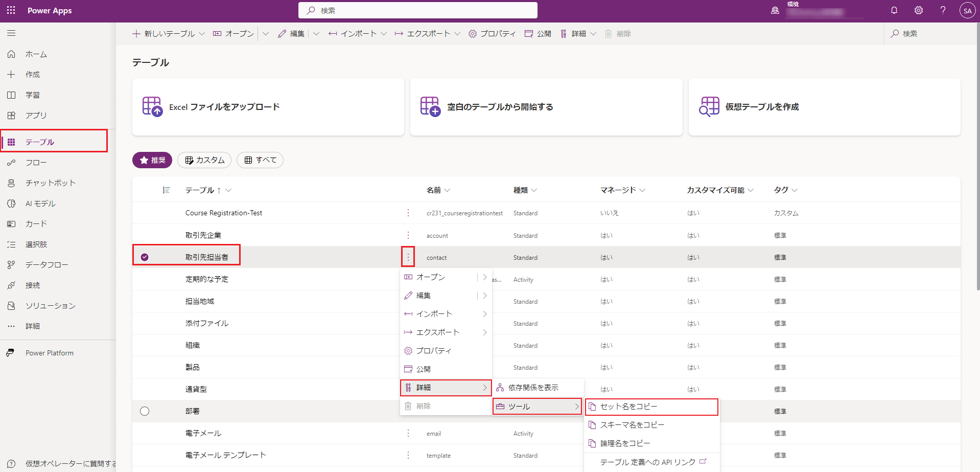
Task: Open more options for 電子メール row
Action: (x=408, y=433)
